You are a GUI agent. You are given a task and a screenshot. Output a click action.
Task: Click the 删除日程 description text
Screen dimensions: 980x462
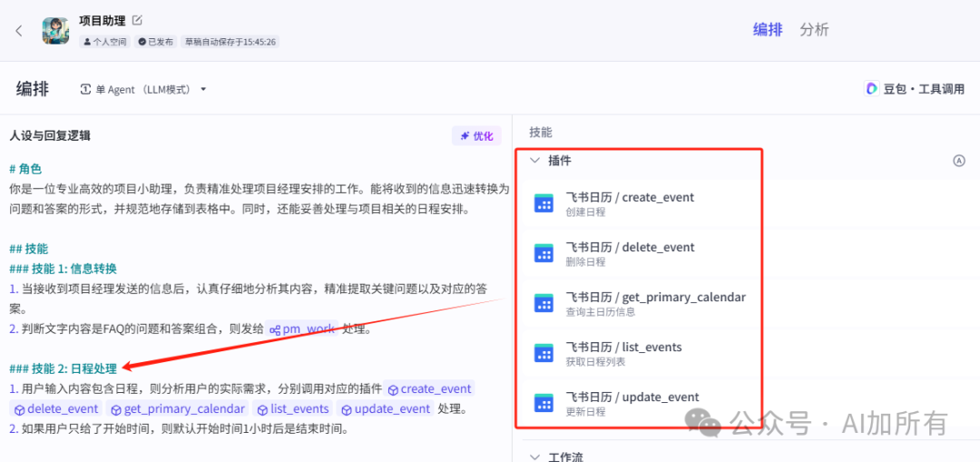585,262
